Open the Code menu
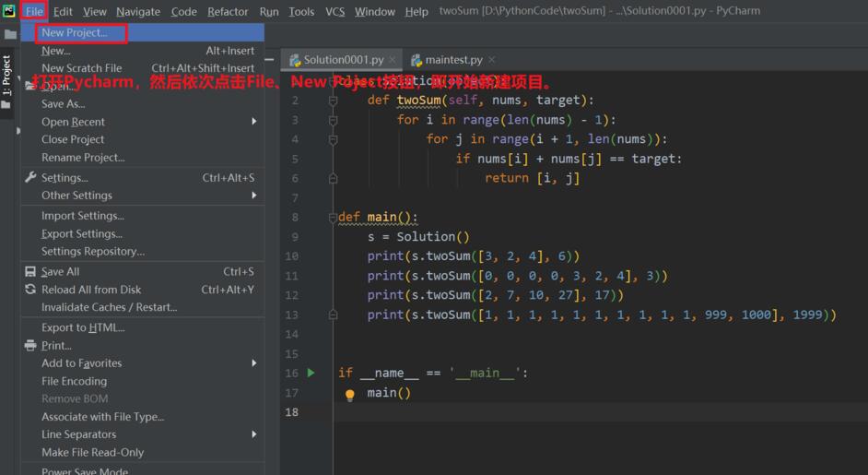This screenshot has width=868, height=475. coord(183,11)
